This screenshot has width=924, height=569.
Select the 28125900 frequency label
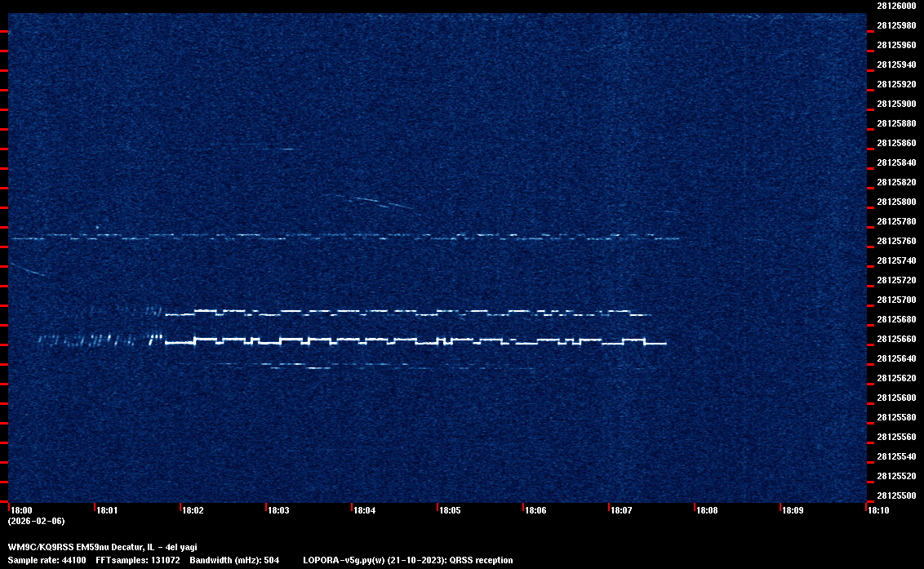(896, 104)
